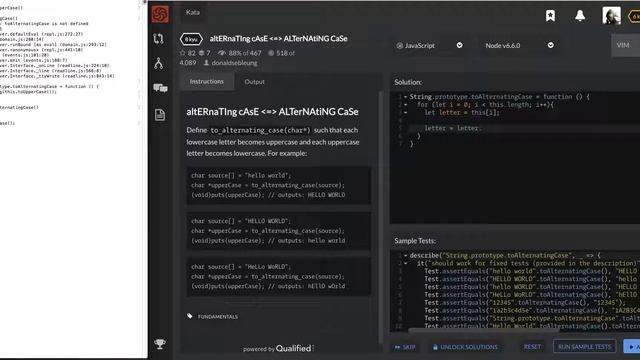Click the 'Solution:' label

click(408, 82)
